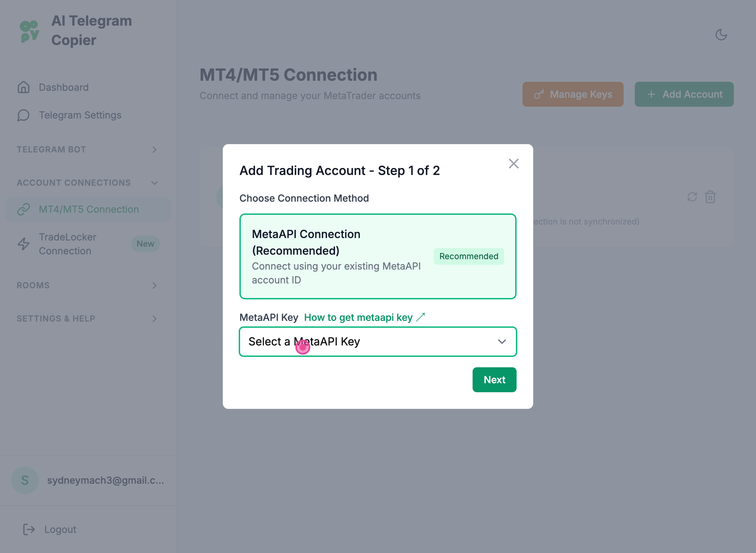Click the refresh sync account icon
This screenshot has height=553, width=756.
tap(692, 197)
